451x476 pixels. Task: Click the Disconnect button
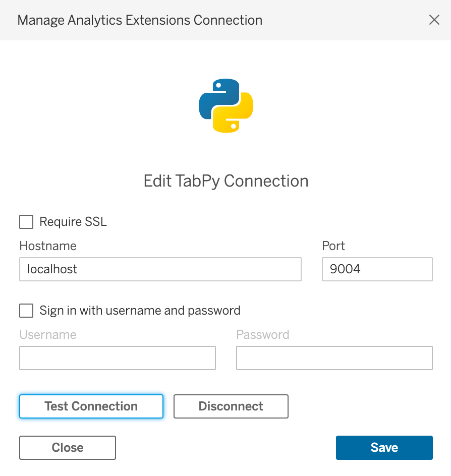tap(231, 406)
